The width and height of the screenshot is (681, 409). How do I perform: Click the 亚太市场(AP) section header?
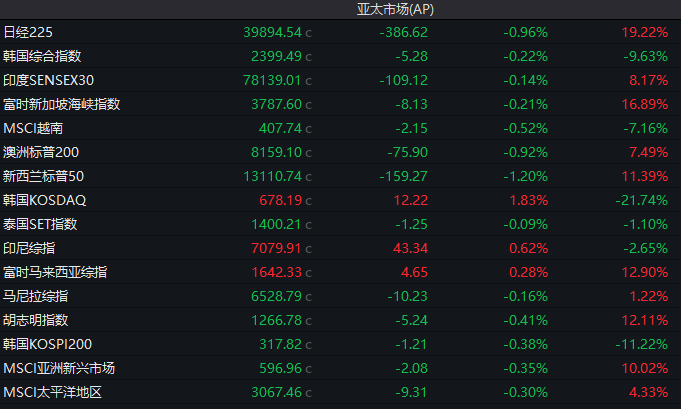point(395,9)
